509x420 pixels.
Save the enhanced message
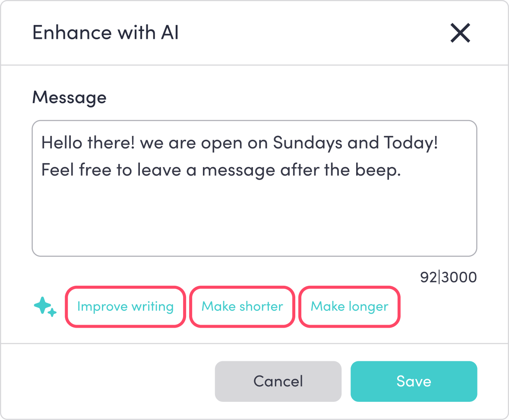(413, 381)
